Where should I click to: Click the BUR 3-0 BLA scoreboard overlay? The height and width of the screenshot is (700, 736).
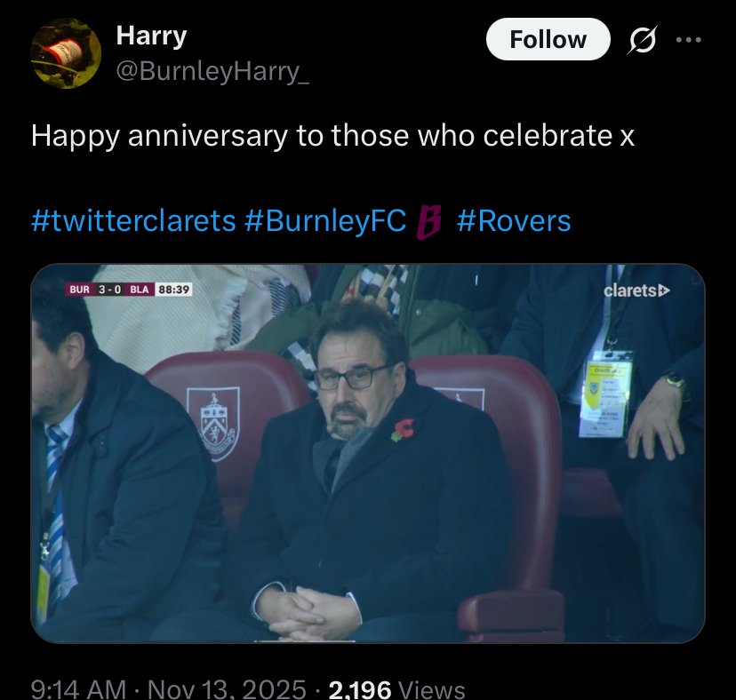[x=110, y=290]
